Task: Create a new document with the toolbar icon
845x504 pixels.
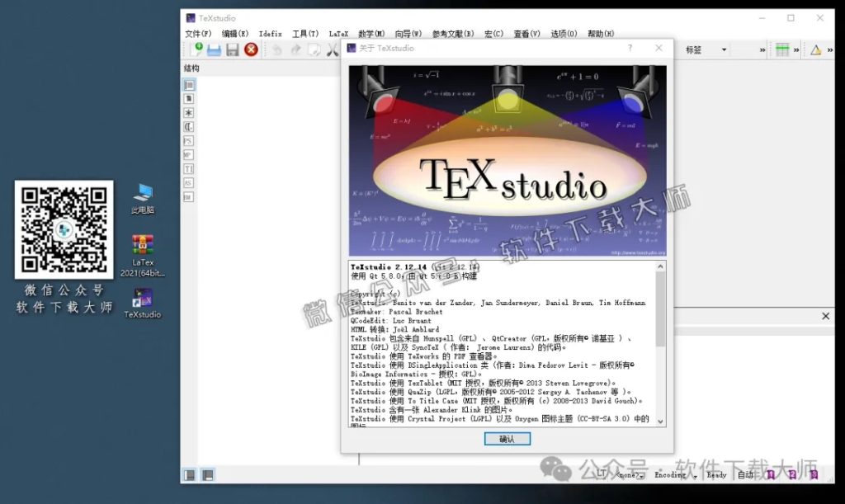Action: click(x=198, y=49)
